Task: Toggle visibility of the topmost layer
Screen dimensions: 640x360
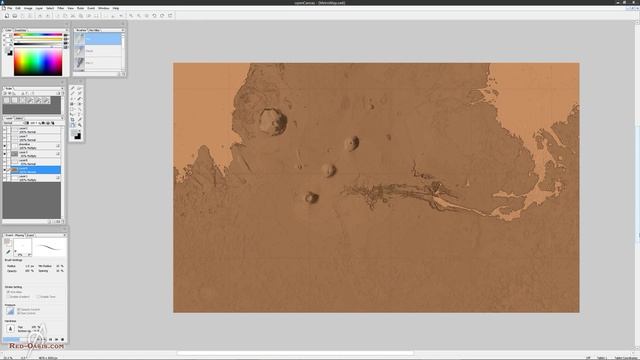Action: 5,130
